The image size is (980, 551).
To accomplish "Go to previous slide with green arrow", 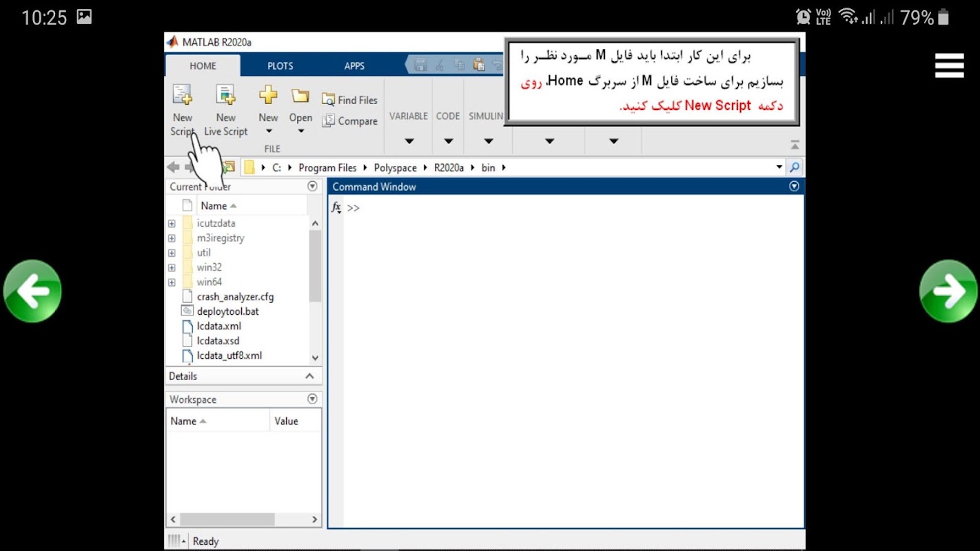I will click(x=32, y=291).
